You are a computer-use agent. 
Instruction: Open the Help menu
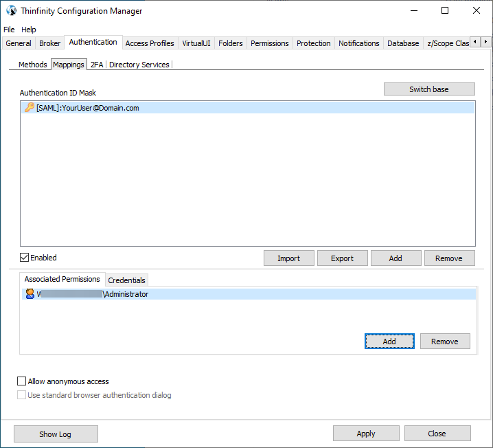(x=29, y=30)
